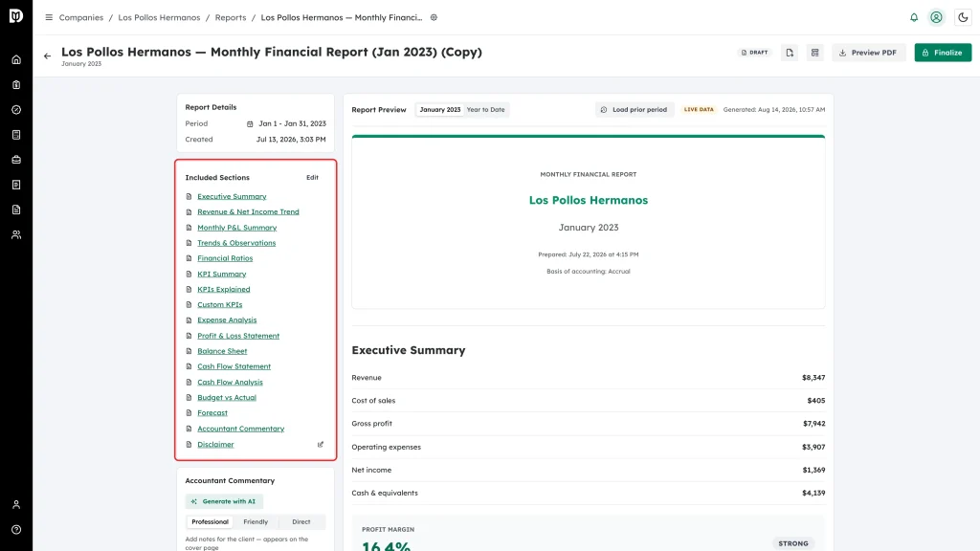Go to Los Pollos Hermanos breadcrumb
The width and height of the screenshot is (980, 551).
(x=160, y=17)
